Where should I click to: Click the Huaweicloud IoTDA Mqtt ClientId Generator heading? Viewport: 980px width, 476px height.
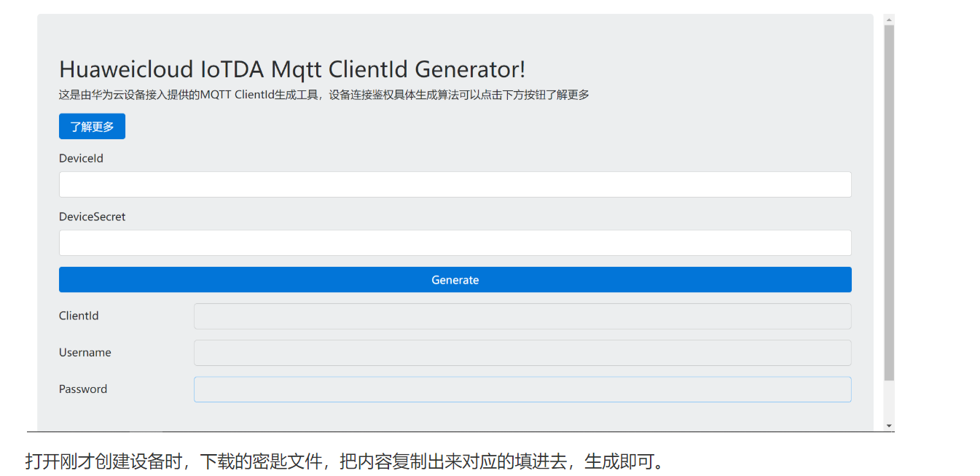[292, 69]
